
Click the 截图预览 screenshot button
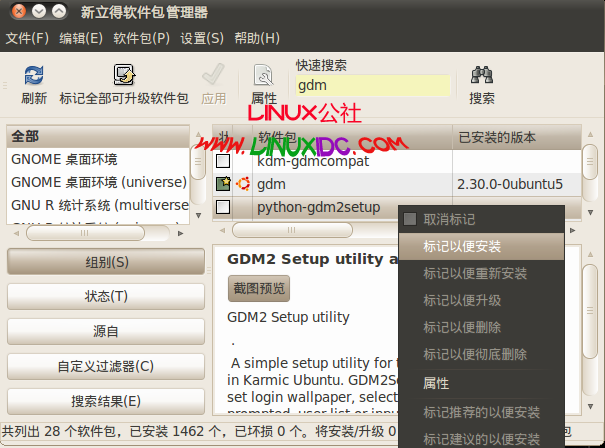(259, 288)
